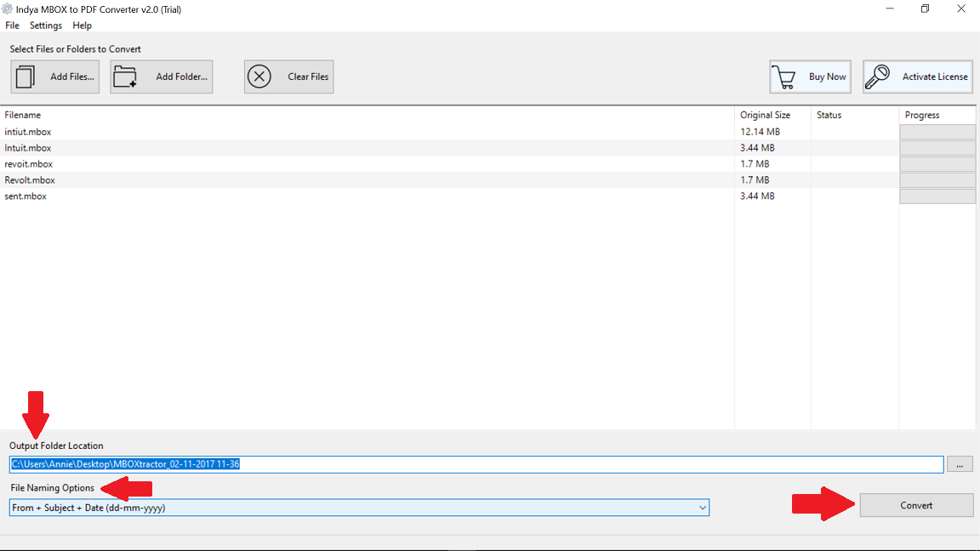Browse output folder with the ... button
Image resolution: width=980 pixels, height=551 pixels.
coord(960,464)
